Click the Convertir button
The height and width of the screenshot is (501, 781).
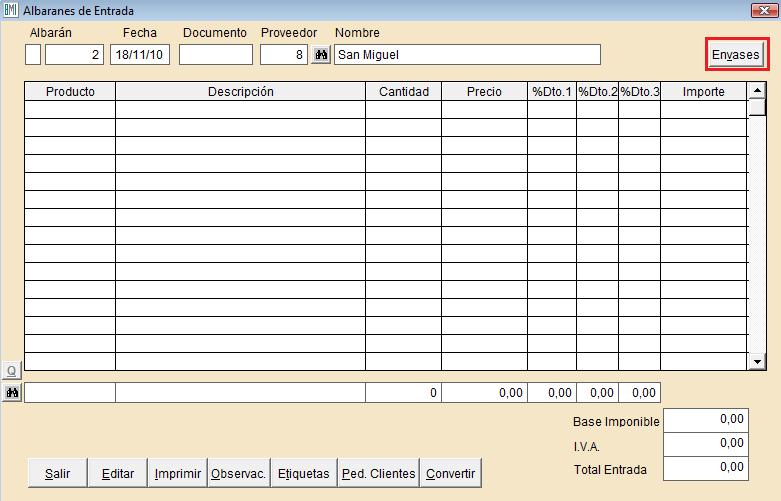click(451, 474)
